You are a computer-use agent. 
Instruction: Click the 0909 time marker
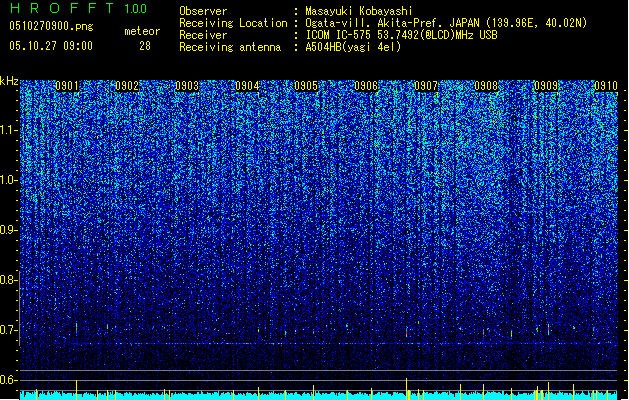coord(546,86)
